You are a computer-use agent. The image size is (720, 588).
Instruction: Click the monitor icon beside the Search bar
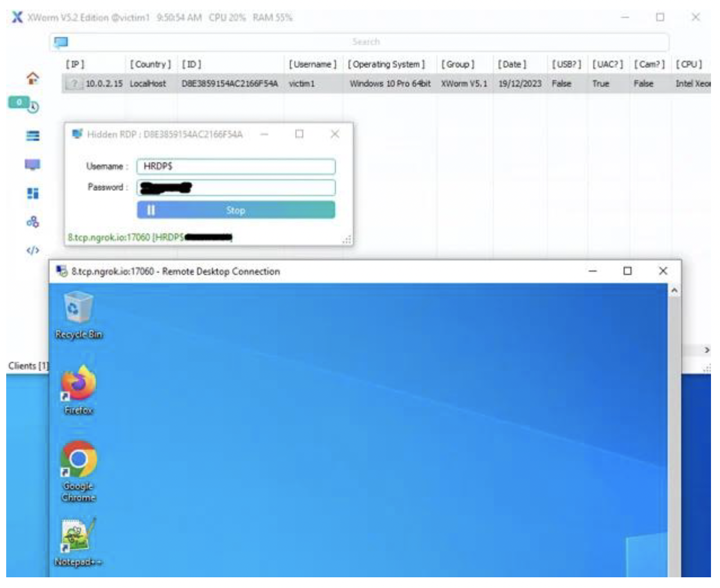click(61, 42)
